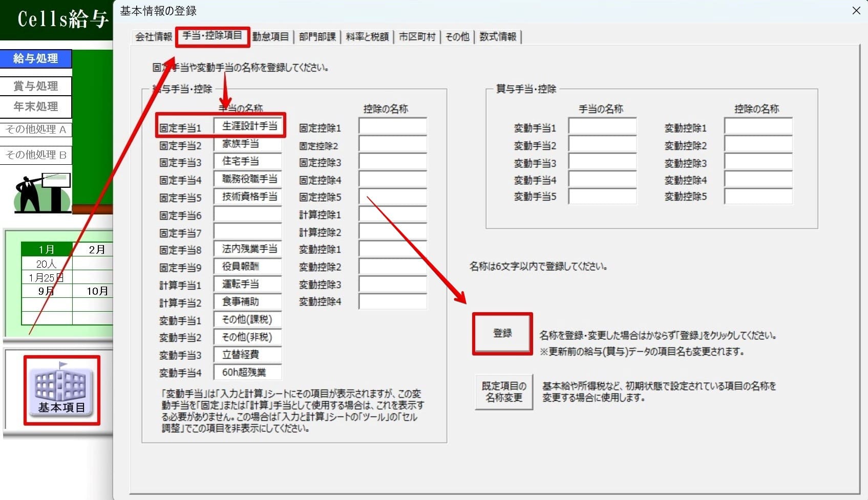Open the 会社情報 tab
This screenshot has height=500, width=868.
tap(153, 37)
